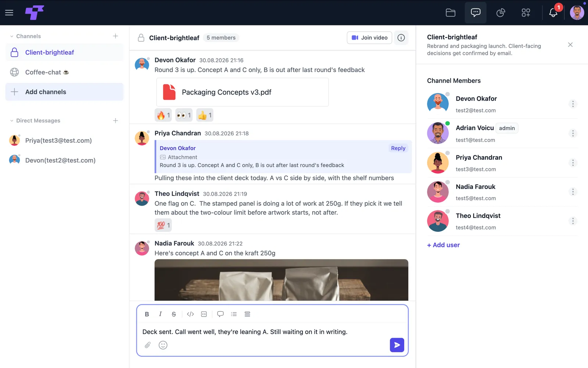Open direct message with Devon
This screenshot has width=588, height=368.
(x=64, y=160)
